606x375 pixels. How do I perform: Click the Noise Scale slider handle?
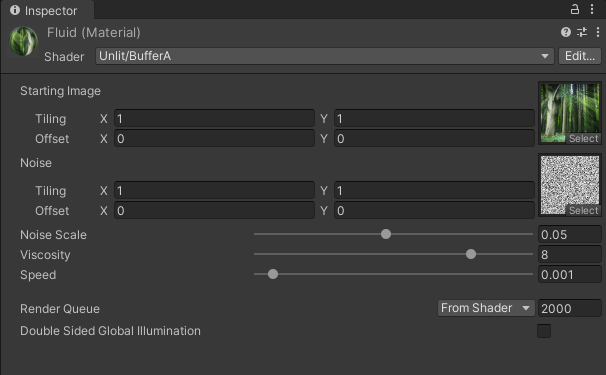click(x=386, y=234)
